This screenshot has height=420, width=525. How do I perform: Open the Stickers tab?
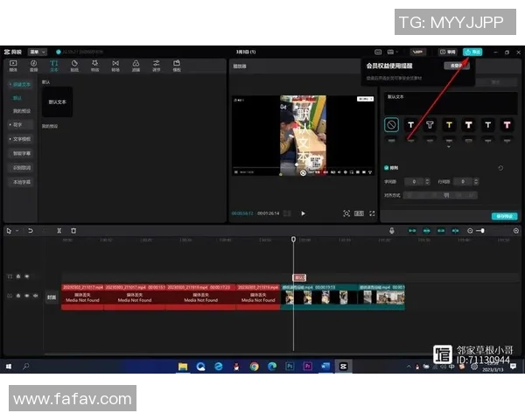point(74,66)
